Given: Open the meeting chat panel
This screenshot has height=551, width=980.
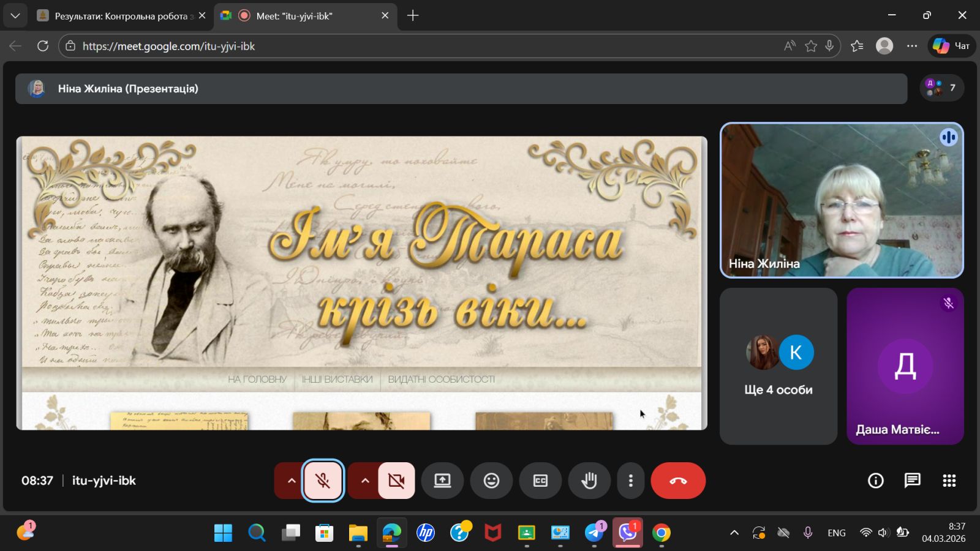Looking at the screenshot, I should pyautogui.click(x=912, y=481).
